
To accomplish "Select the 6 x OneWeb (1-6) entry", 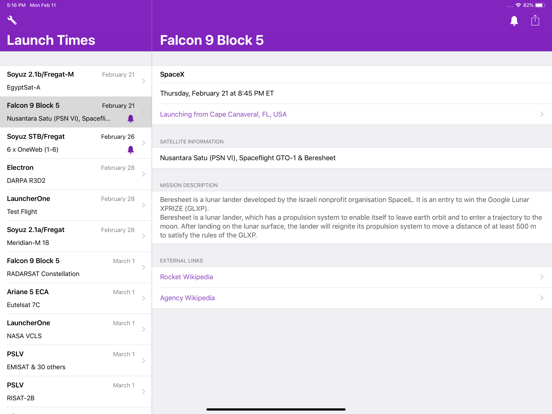I will (x=76, y=143).
